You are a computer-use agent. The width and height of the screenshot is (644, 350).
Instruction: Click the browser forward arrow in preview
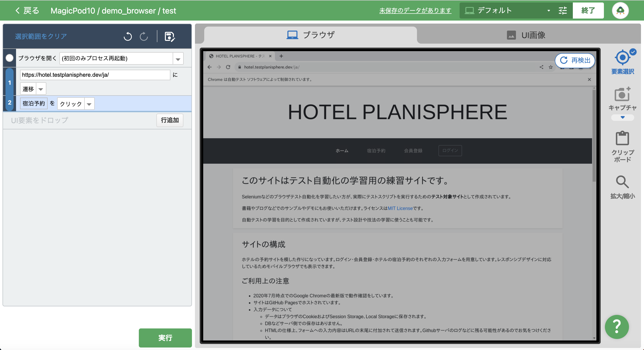tap(219, 67)
